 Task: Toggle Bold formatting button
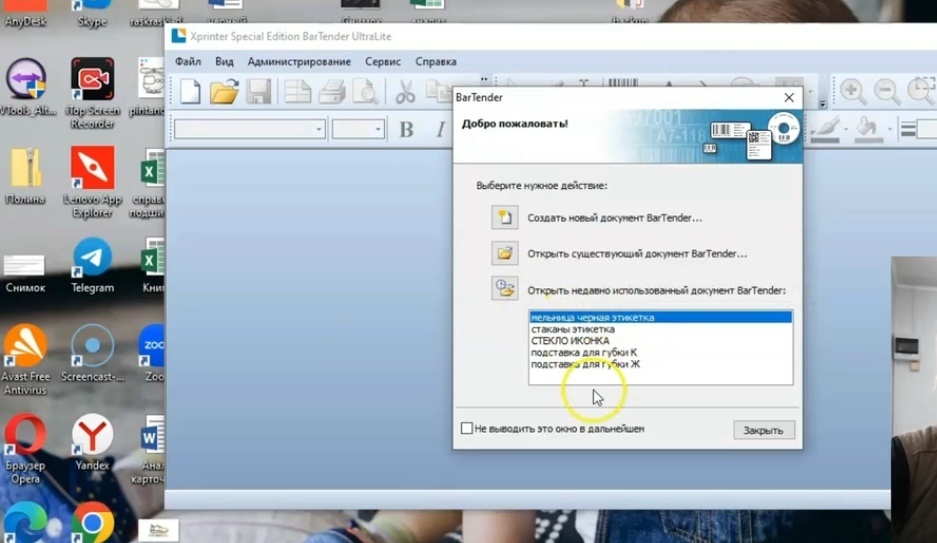point(406,129)
